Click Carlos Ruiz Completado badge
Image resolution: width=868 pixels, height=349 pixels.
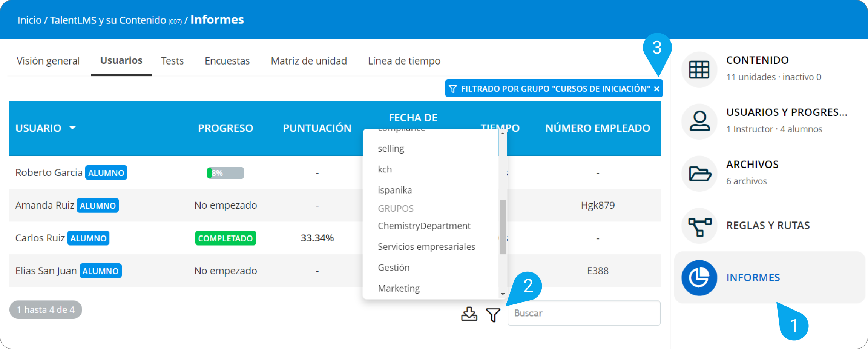225,238
